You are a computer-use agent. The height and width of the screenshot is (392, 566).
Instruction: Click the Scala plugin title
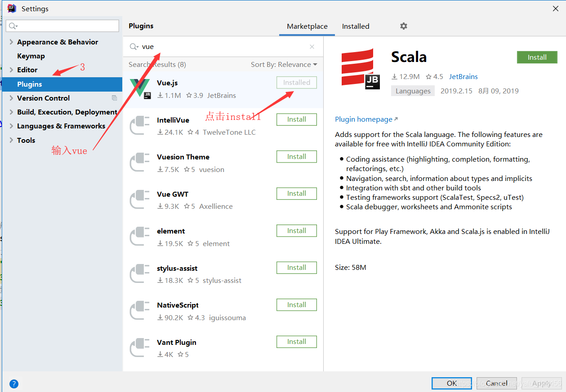pos(409,57)
